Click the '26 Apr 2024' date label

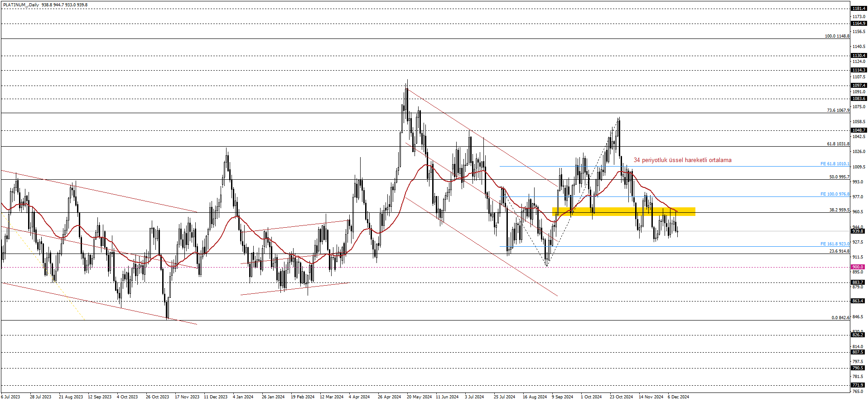click(x=389, y=397)
